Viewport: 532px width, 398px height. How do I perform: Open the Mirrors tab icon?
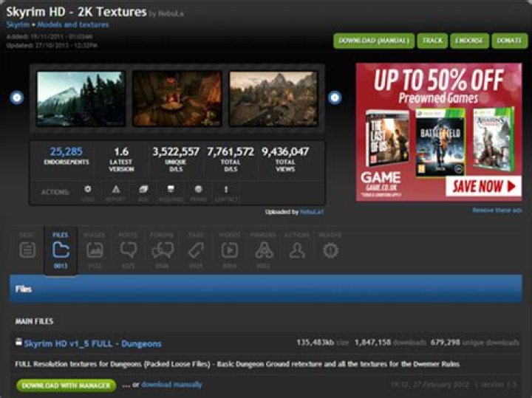coord(264,250)
